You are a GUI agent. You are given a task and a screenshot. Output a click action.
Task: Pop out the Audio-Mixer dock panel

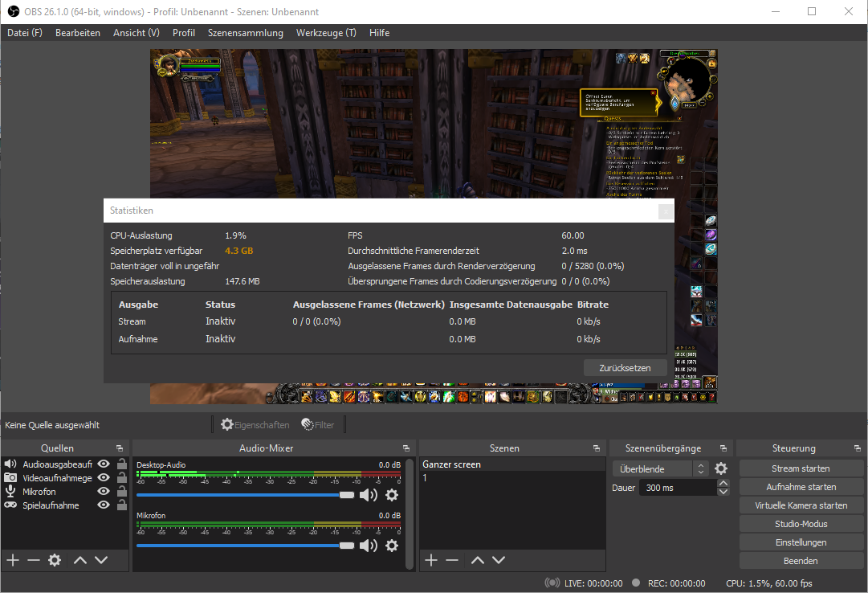click(406, 448)
